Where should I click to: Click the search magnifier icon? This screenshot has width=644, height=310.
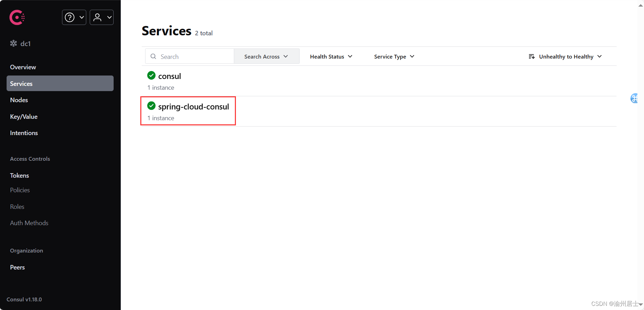(153, 56)
